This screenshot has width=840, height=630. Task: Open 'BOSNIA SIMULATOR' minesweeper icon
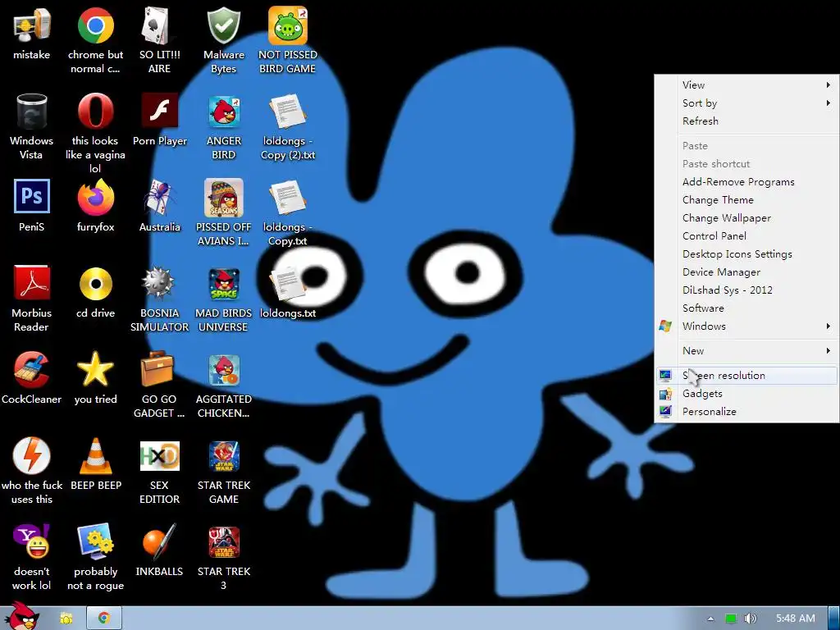click(x=159, y=283)
